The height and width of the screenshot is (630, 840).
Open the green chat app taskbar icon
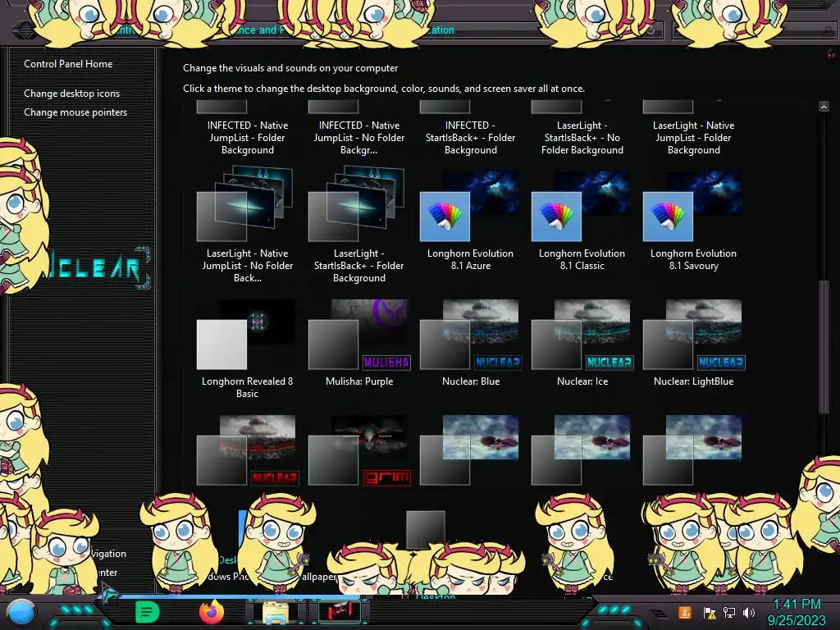148,612
